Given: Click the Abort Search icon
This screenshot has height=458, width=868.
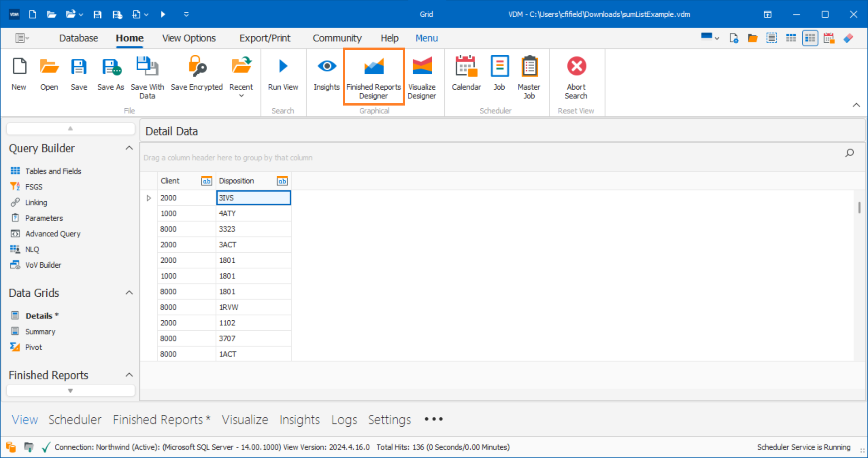Looking at the screenshot, I should pyautogui.click(x=576, y=66).
